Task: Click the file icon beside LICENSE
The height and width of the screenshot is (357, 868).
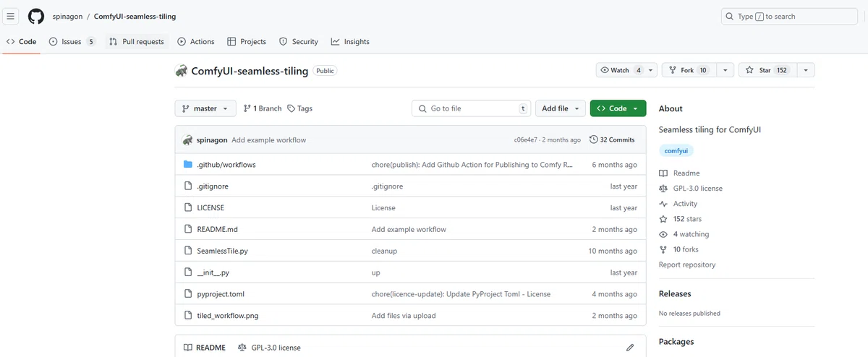Action: (x=188, y=208)
